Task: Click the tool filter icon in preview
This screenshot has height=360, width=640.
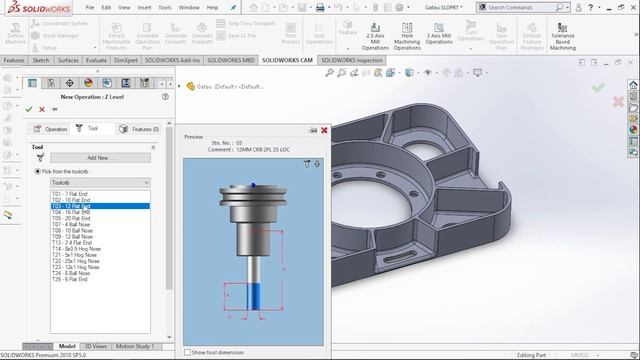Action: pyautogui.click(x=307, y=164)
